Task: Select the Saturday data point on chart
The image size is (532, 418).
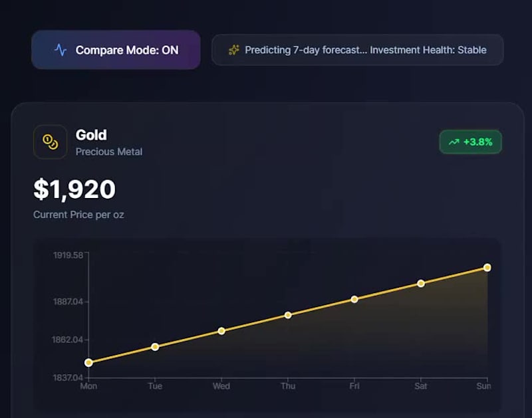Action: pos(421,283)
